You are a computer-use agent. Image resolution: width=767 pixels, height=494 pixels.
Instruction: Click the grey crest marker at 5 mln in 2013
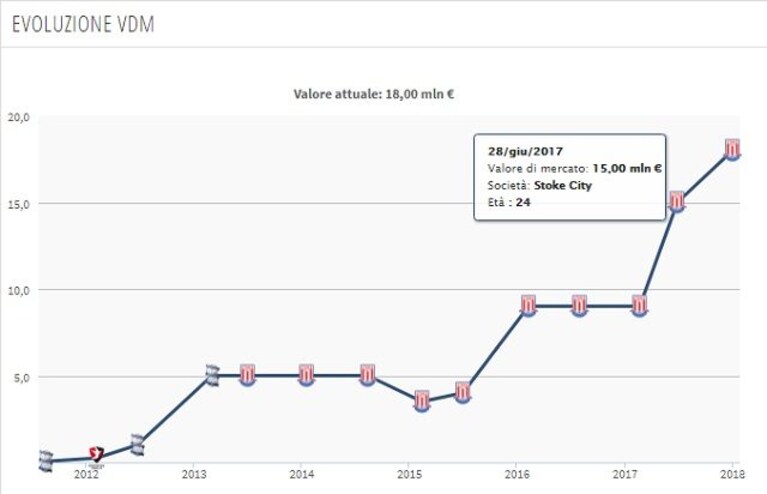tap(213, 375)
